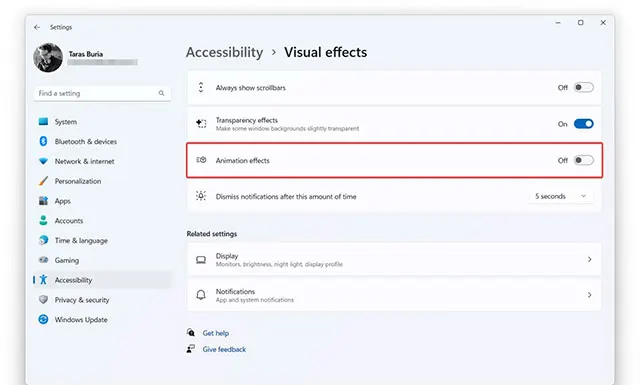The image size is (640, 385).
Task: Click the Transparency effects sparkle icon
Action: [201, 123]
